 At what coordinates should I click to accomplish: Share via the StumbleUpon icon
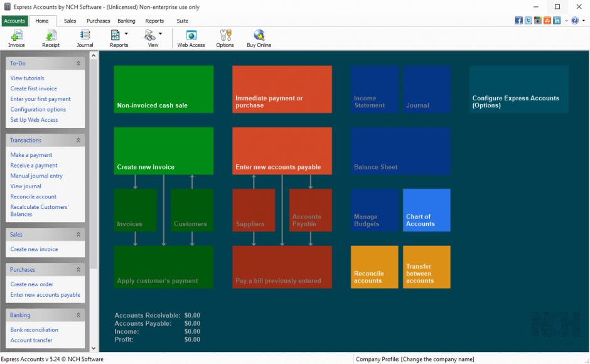547,21
